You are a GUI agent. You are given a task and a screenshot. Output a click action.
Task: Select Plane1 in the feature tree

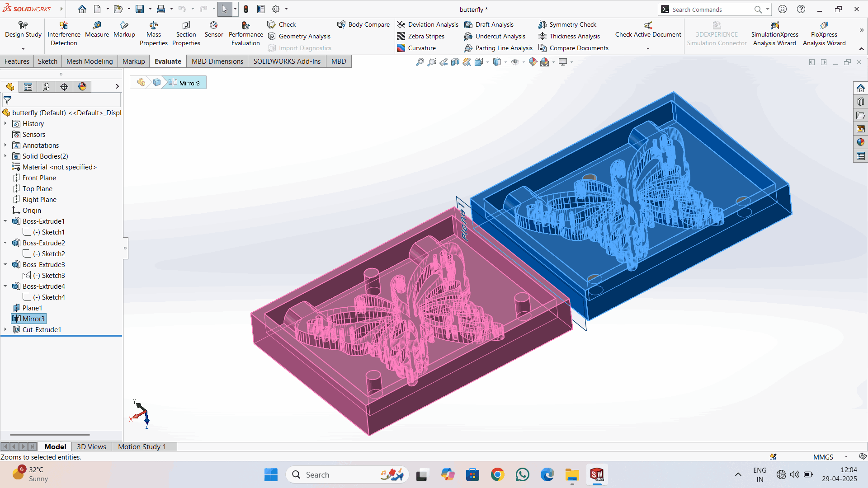[28, 308]
